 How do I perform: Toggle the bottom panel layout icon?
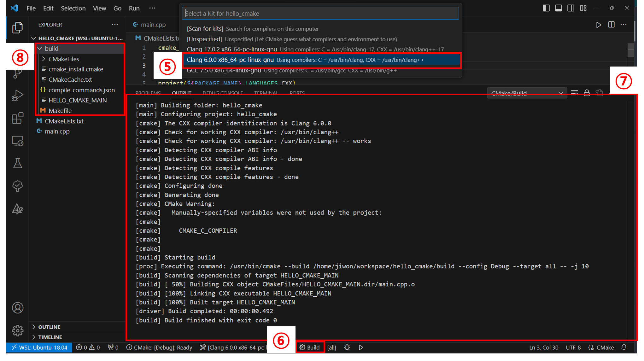click(x=558, y=8)
